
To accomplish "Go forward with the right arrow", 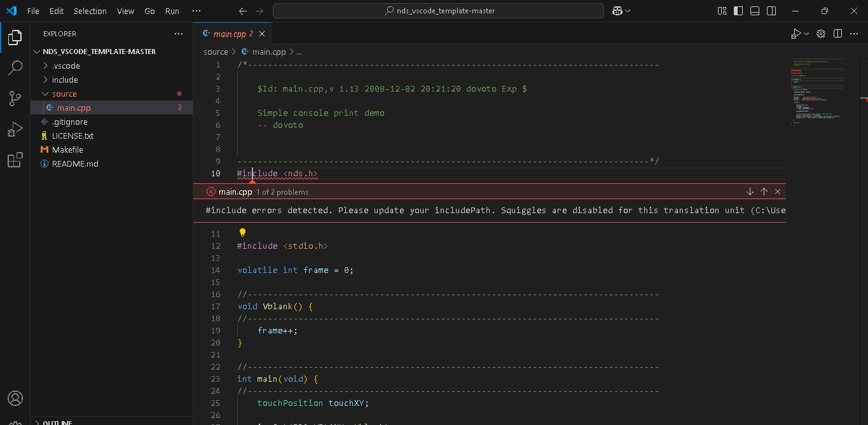I will (x=259, y=11).
